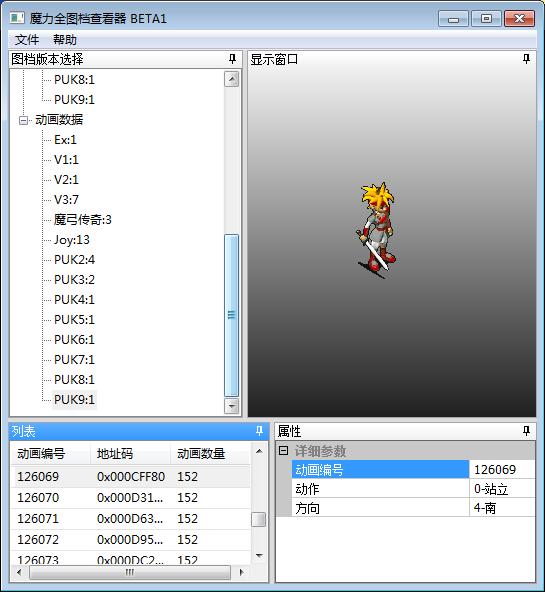The height and width of the screenshot is (592, 545).
Task: Click the 图档版本选择 panel title
Action: (47, 59)
